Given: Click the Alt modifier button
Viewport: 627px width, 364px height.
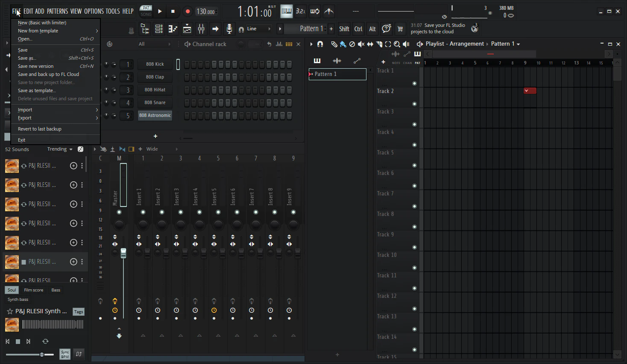Looking at the screenshot, I should click(x=372, y=29).
